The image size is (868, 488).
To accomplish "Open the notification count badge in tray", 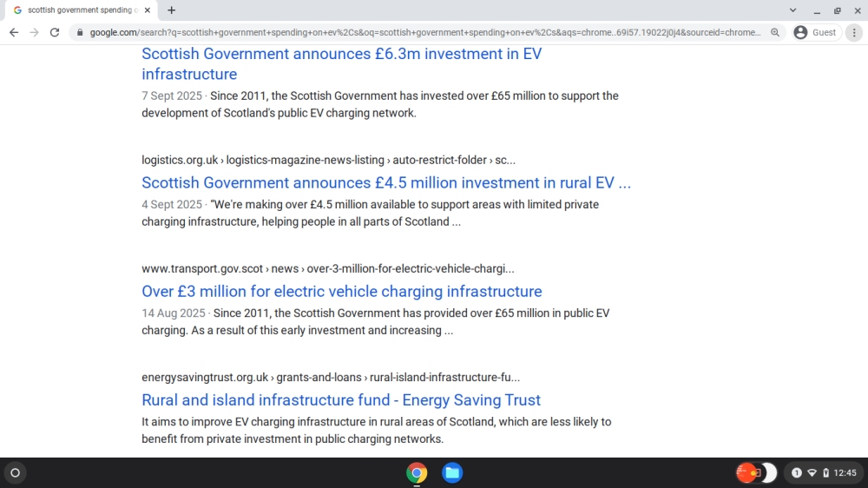I will [797, 473].
